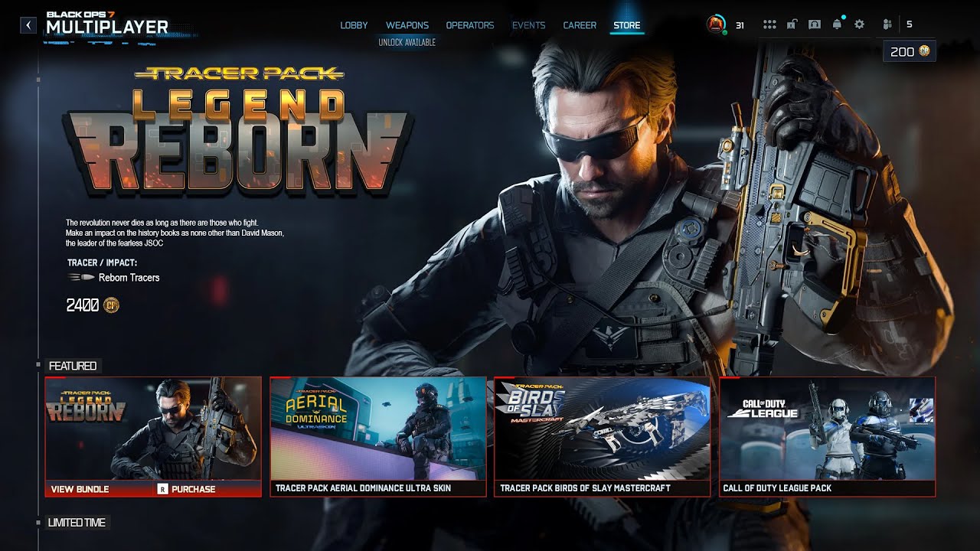Select the Legend Reborn featured thumbnail image

click(153, 429)
